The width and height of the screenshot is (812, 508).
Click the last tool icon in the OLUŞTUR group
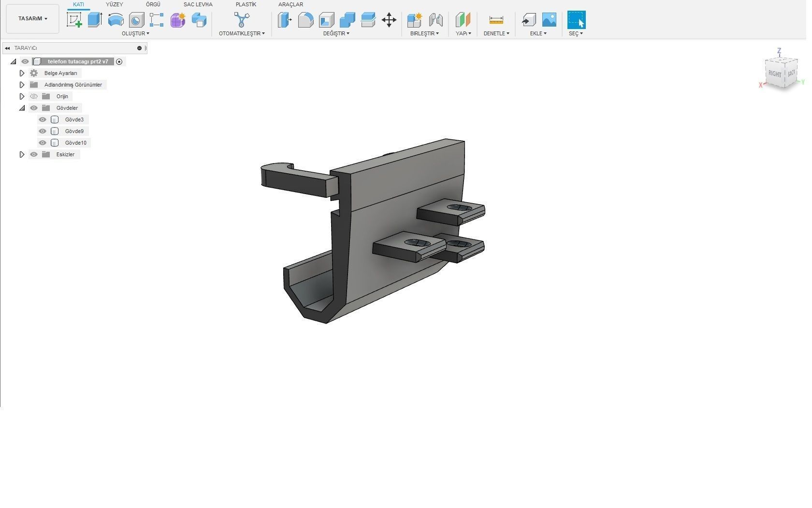[199, 20]
